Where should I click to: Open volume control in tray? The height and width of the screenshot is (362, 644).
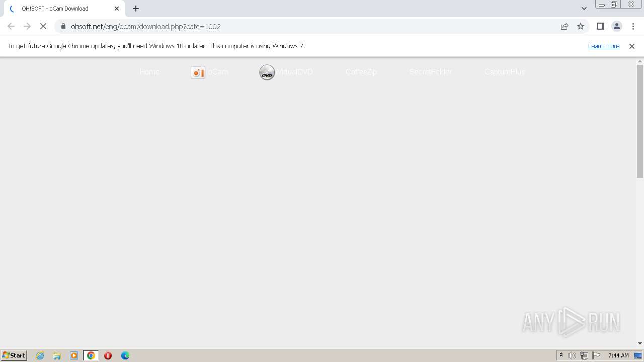pyautogui.click(x=572, y=355)
